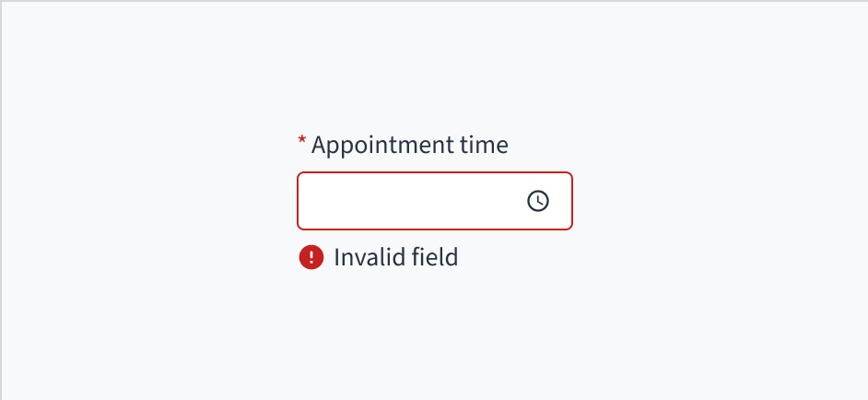868x400 pixels.
Task: Click the asterisk before Appointment time
Action: [x=301, y=141]
